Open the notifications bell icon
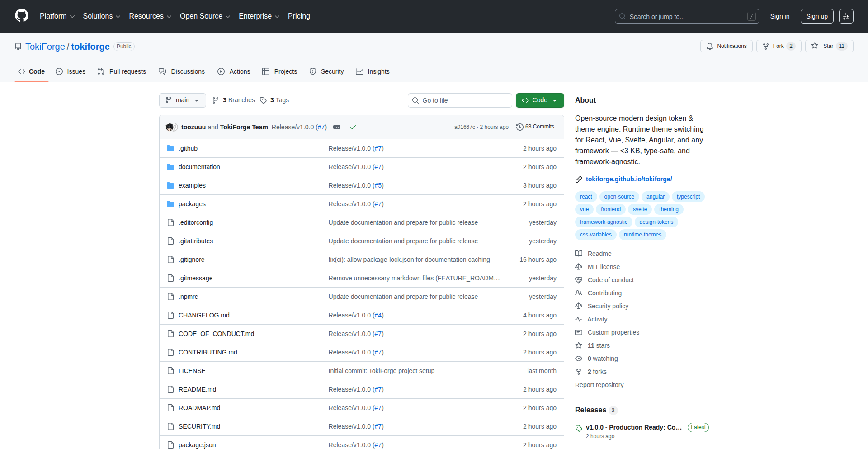This screenshot has width=868, height=449. click(x=710, y=46)
